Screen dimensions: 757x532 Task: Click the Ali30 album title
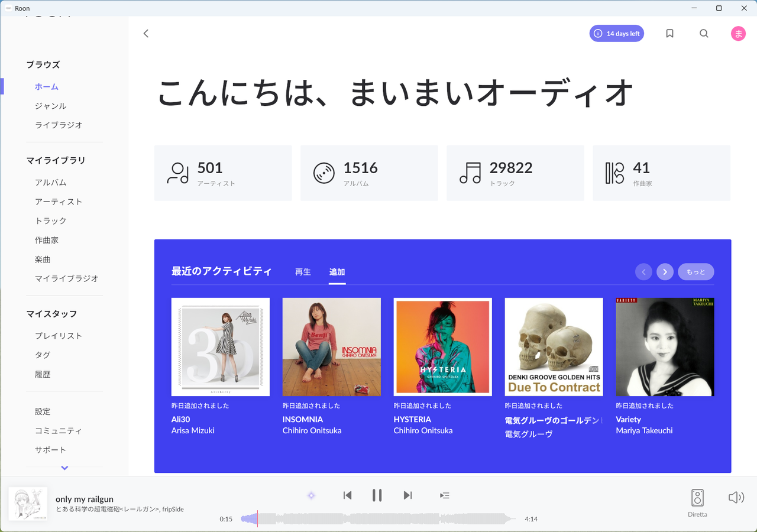(181, 419)
